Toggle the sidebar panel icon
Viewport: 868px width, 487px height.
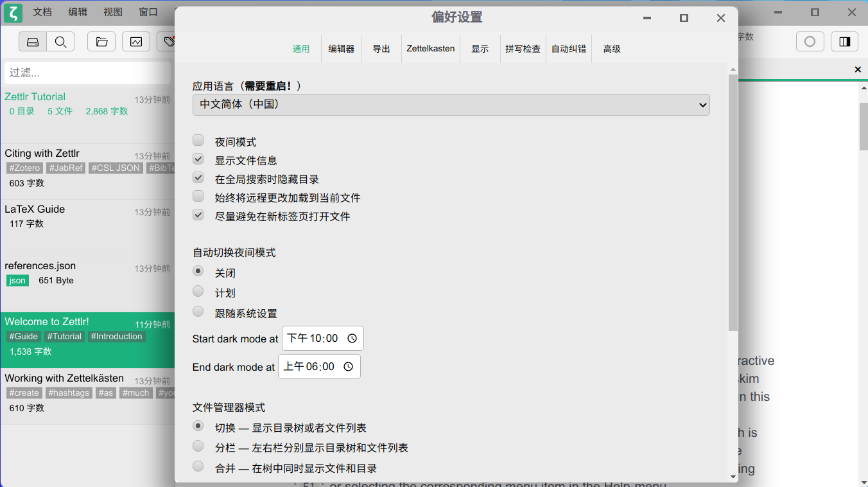click(844, 42)
